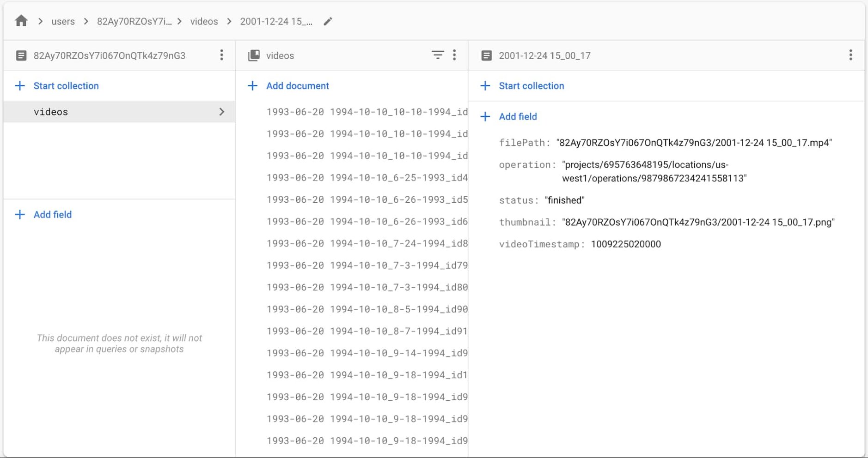
Task: Open the three-dot menu for document 82Ay70RZOsY7i067OnQTk4z79nG3
Action: 222,55
